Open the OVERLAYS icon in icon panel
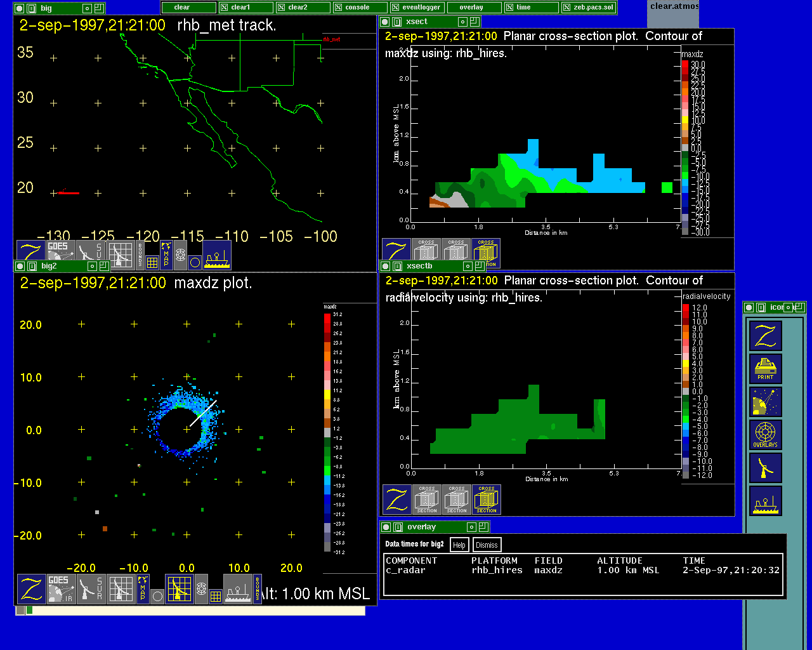This screenshot has height=650, width=812. click(765, 435)
